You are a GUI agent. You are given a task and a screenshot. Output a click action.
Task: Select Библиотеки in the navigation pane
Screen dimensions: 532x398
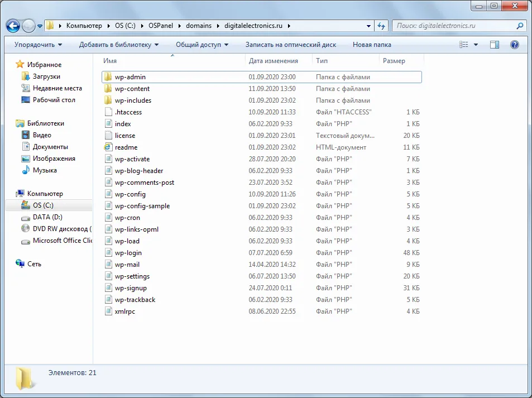coord(45,123)
